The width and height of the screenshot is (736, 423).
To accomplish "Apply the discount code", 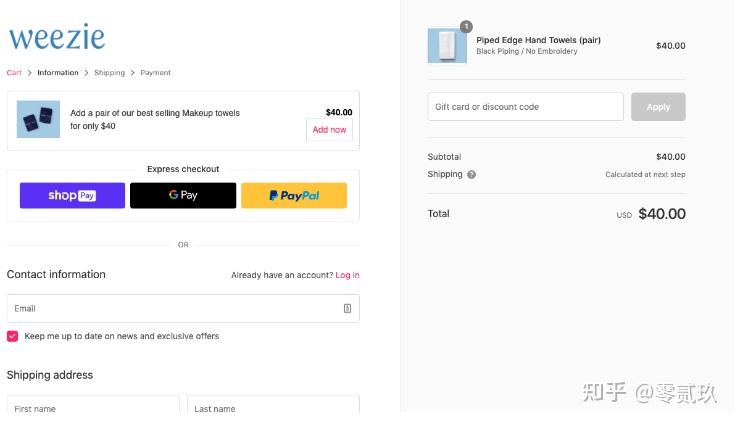I will pyautogui.click(x=658, y=107).
